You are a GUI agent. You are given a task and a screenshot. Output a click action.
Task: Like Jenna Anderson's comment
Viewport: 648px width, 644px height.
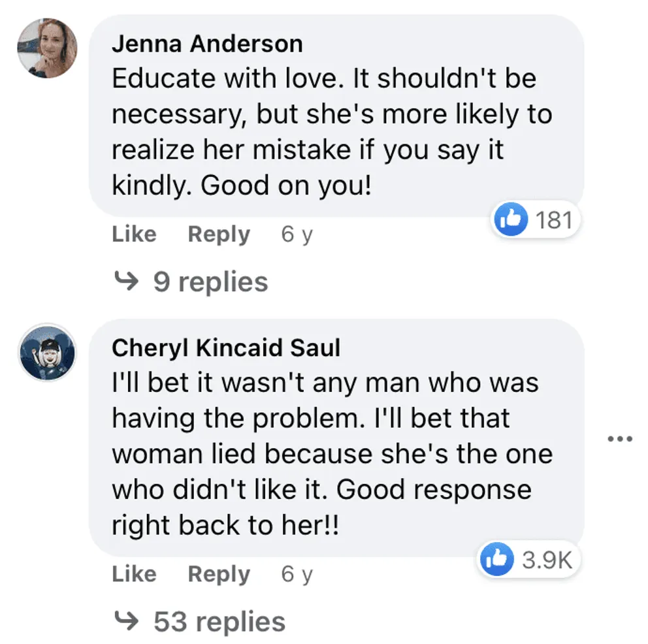point(135,234)
